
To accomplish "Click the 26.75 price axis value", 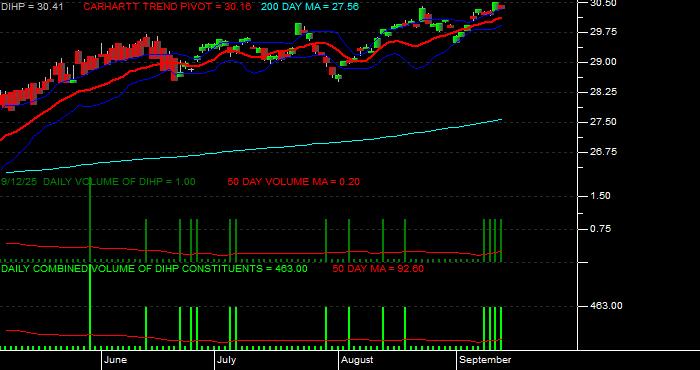I will 604,152.
